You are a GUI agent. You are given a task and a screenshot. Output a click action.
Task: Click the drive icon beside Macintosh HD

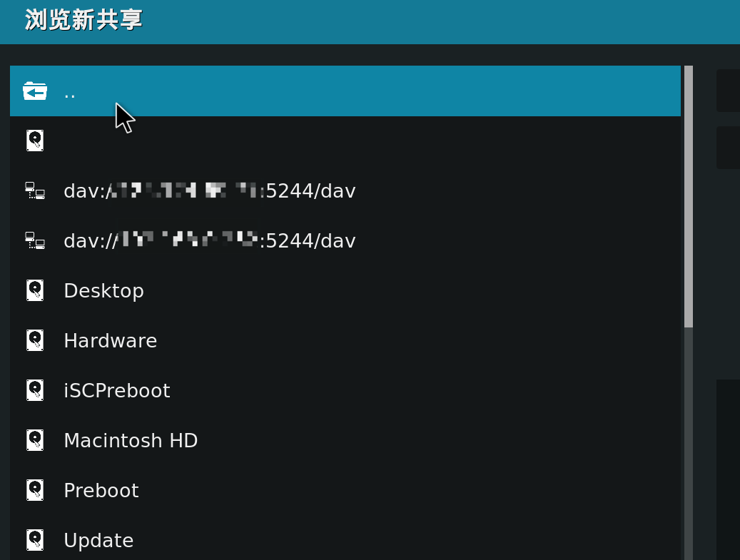point(35,440)
